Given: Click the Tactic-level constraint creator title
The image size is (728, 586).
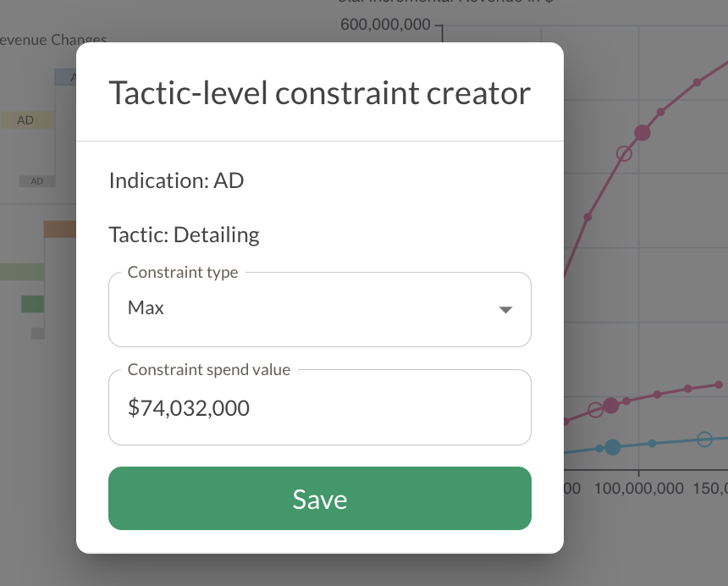Looking at the screenshot, I should [319, 93].
